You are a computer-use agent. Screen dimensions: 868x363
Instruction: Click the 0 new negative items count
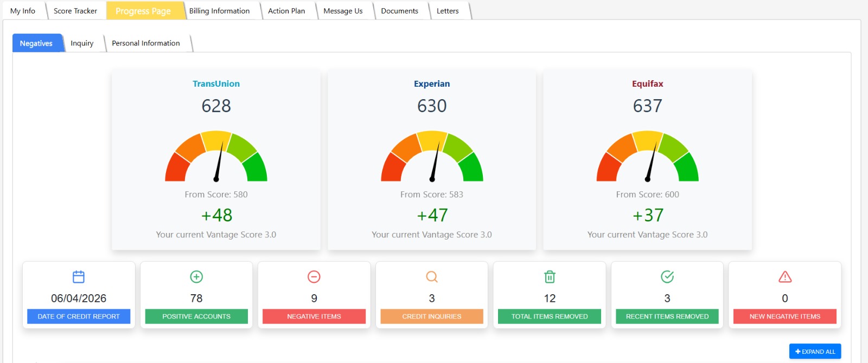785,299
